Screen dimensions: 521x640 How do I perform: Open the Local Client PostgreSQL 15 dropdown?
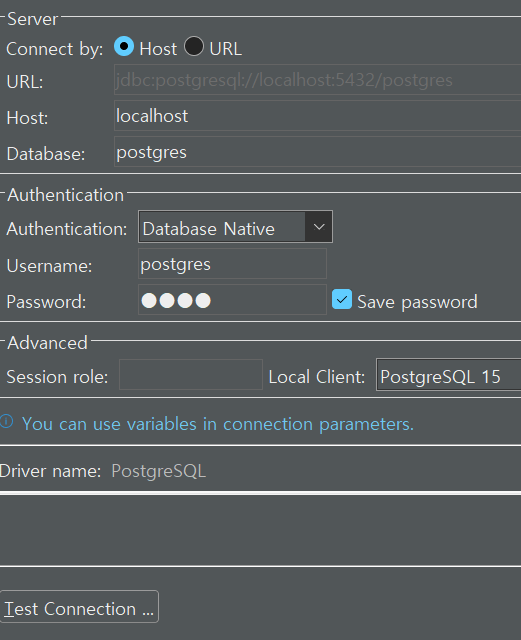448,375
